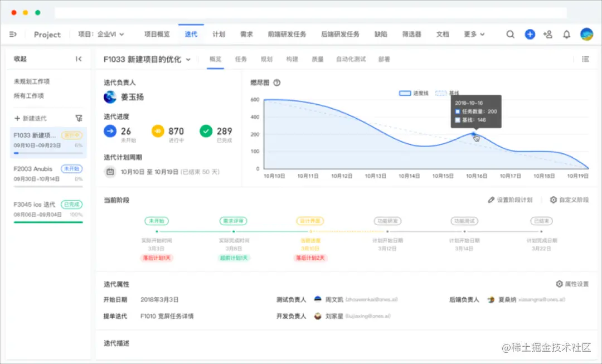Screen dimensions: 602x364
Task: Open the 筛选器 tab
Action: tap(411, 34)
